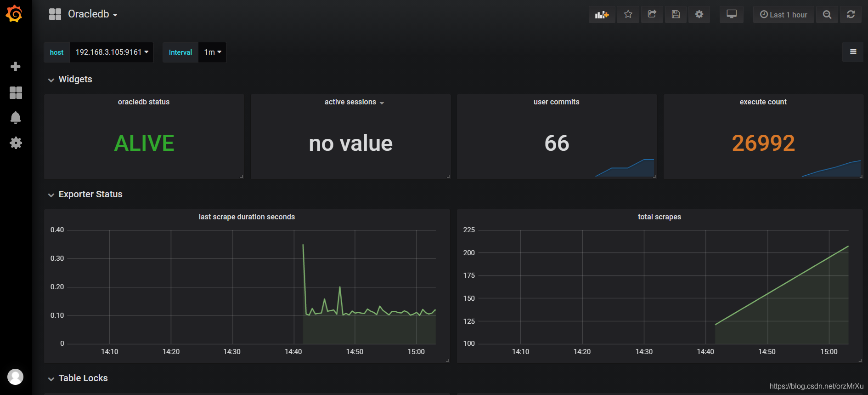Click the user avatar in sidebar
The height and width of the screenshot is (395, 868).
pos(16,377)
